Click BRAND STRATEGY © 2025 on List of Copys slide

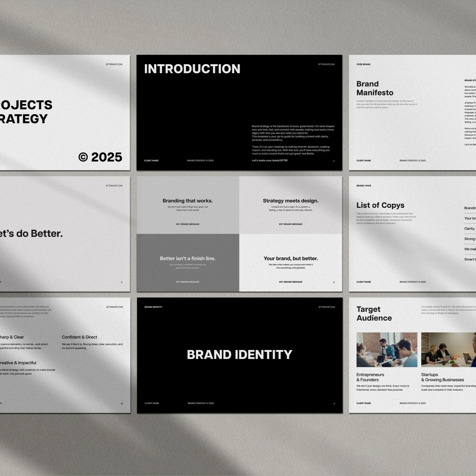tap(413, 282)
